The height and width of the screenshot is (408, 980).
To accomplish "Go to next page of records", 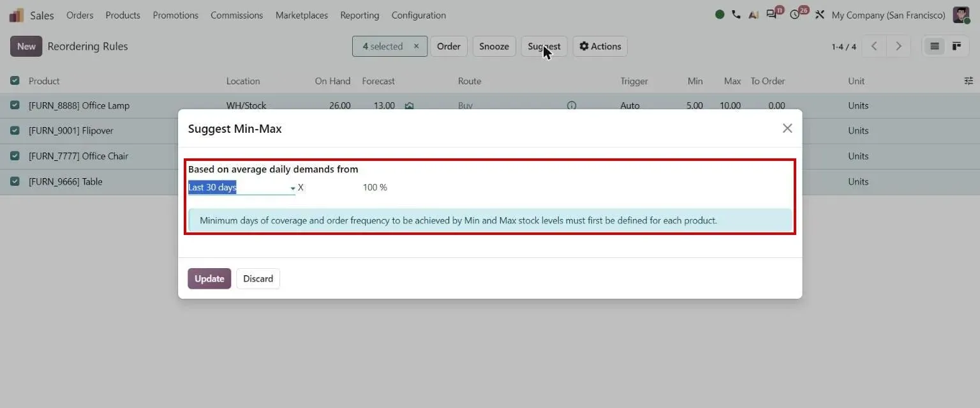I will 898,46.
